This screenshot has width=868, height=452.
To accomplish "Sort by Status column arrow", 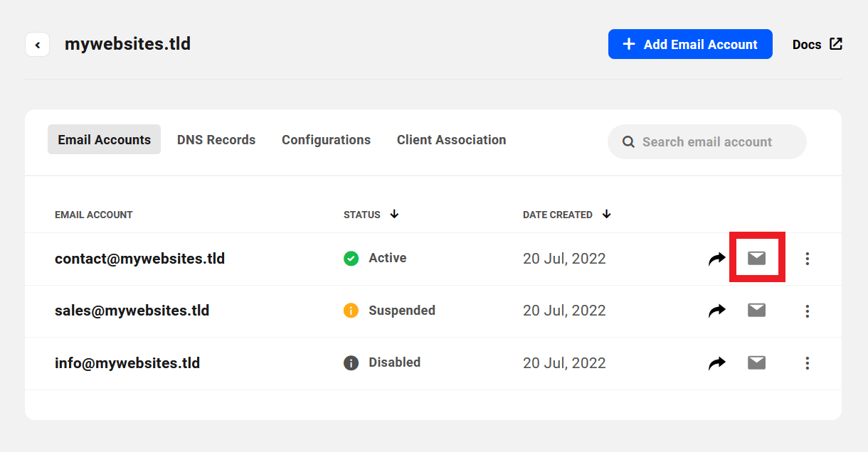I will [x=394, y=214].
